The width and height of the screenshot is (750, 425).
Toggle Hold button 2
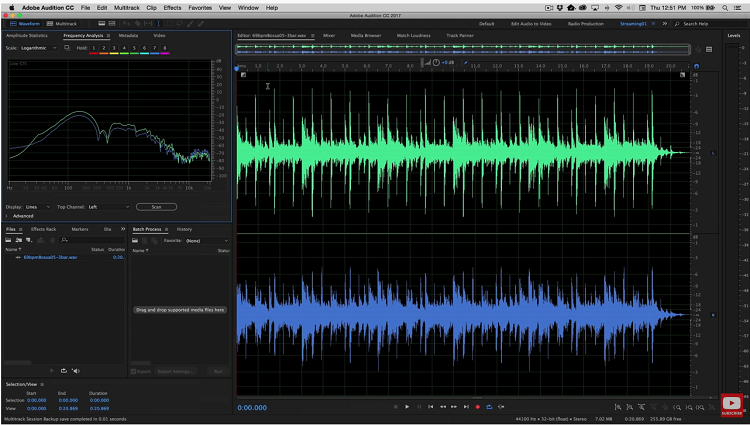(103, 48)
